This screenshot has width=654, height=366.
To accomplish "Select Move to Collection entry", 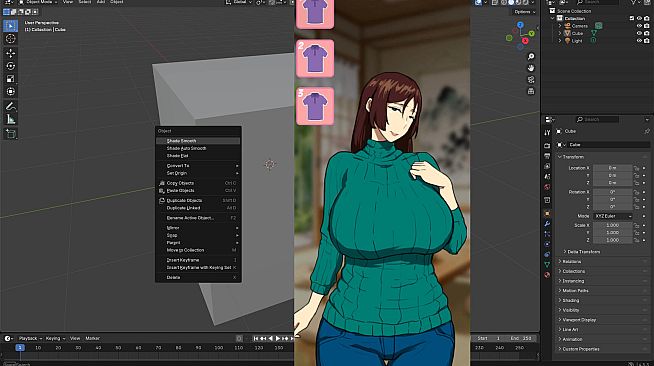I will click(x=198, y=250).
